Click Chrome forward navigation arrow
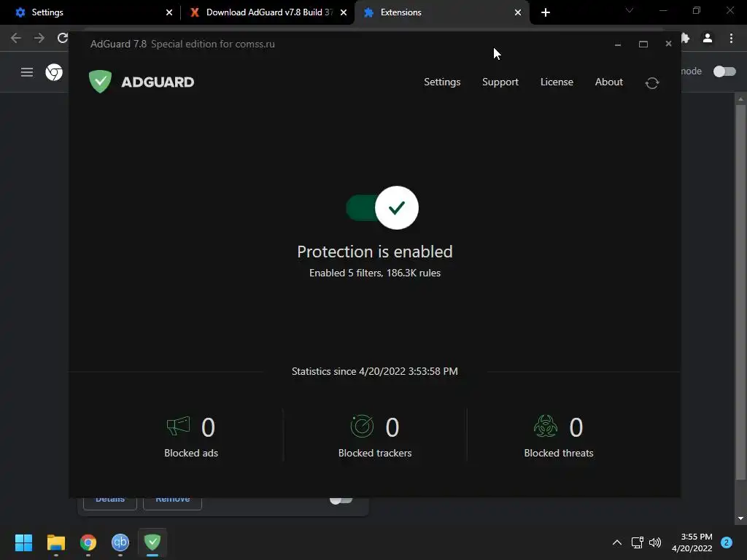Viewport: 747px width, 560px height. (39, 38)
